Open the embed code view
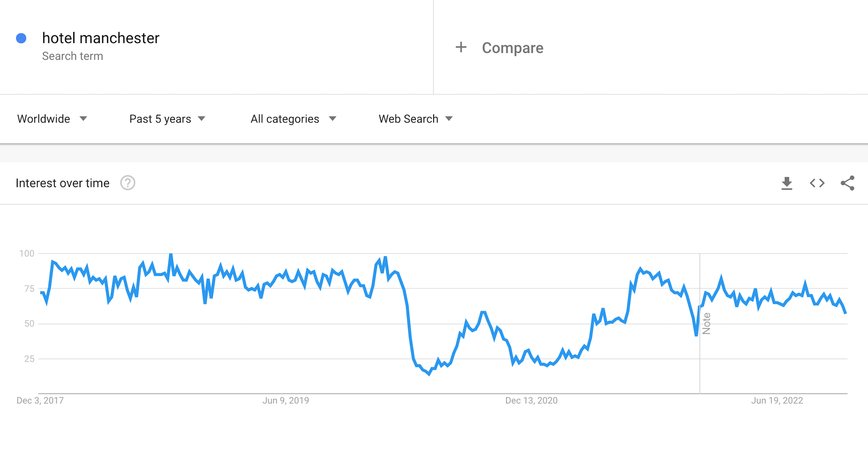This screenshot has width=868, height=457. pos(817,183)
